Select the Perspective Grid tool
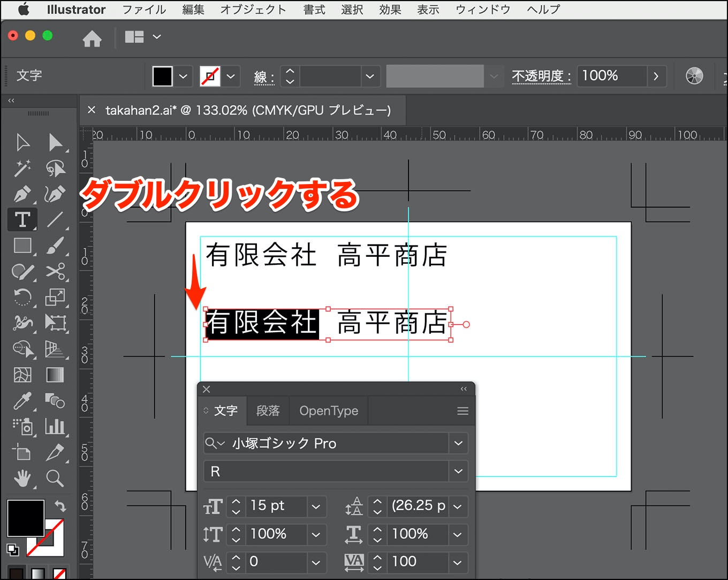This screenshot has height=580, width=728. point(55,349)
